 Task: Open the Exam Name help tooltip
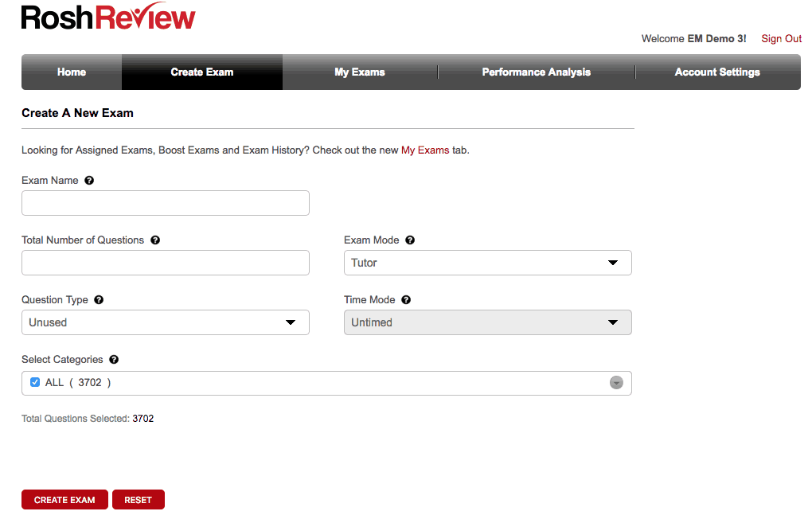tap(89, 180)
